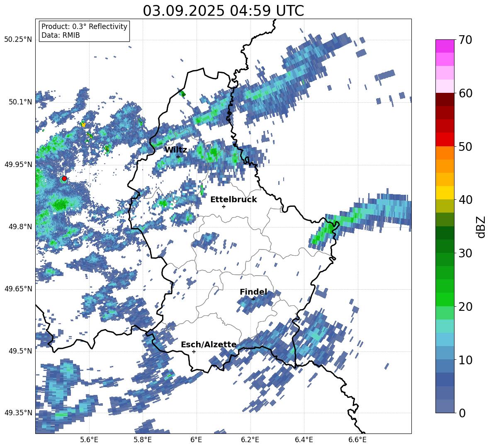Click the colorbar 70 tick label

[x=465, y=40]
